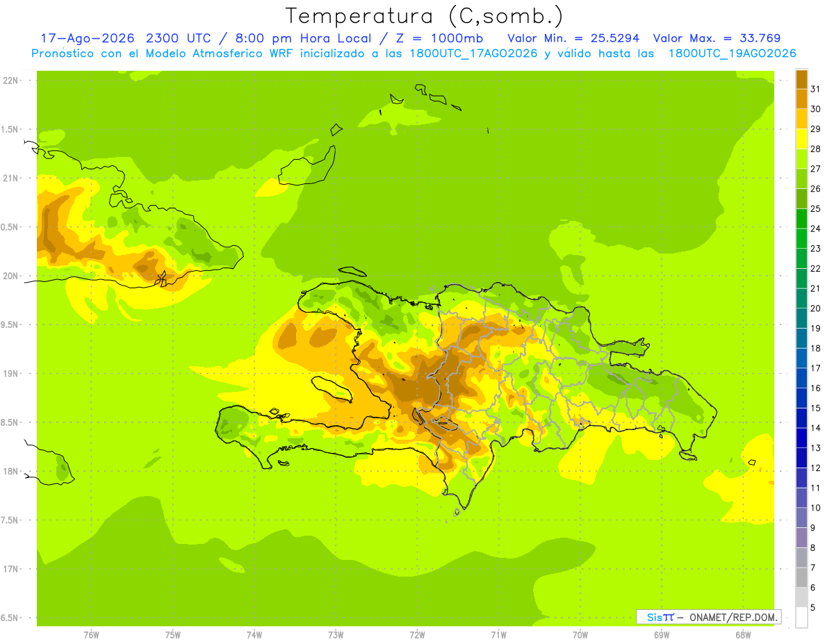Click the blue segment between 15 and 16

tap(801, 397)
